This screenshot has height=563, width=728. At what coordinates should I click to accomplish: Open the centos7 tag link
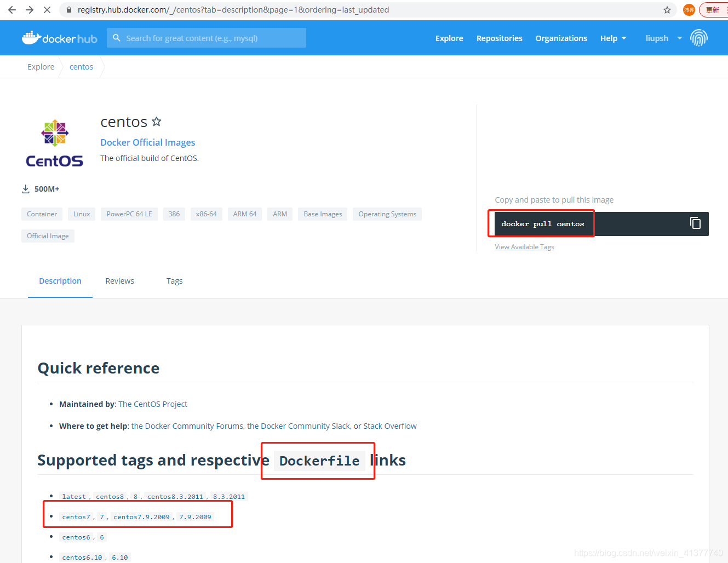[76, 517]
